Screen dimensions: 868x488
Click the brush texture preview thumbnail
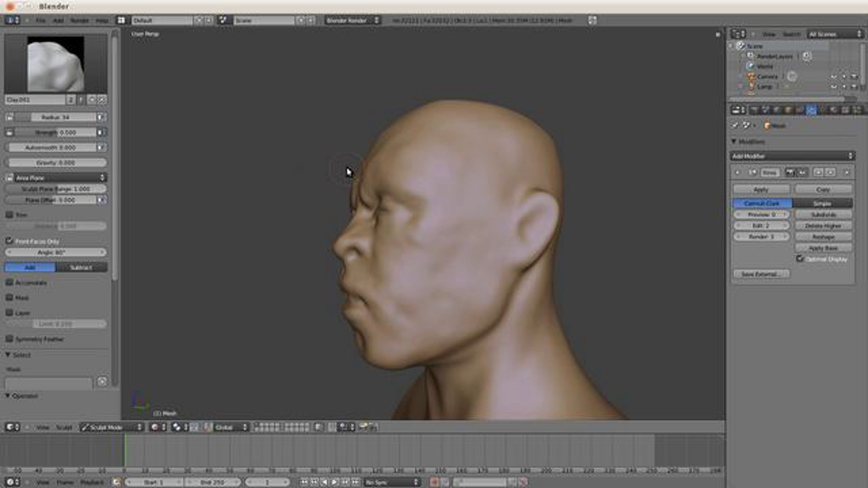56,64
